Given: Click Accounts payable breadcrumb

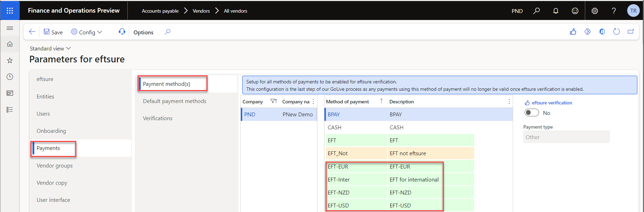Looking at the screenshot, I should (x=160, y=11).
